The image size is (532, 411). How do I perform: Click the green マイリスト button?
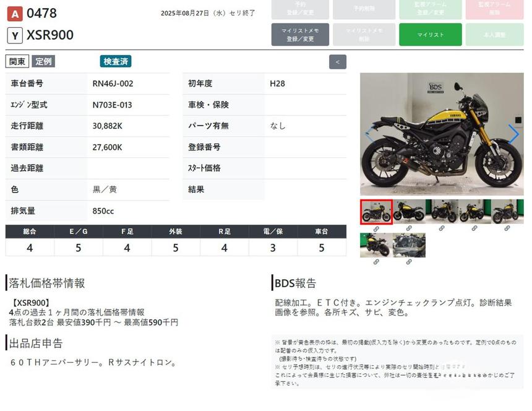coord(430,35)
